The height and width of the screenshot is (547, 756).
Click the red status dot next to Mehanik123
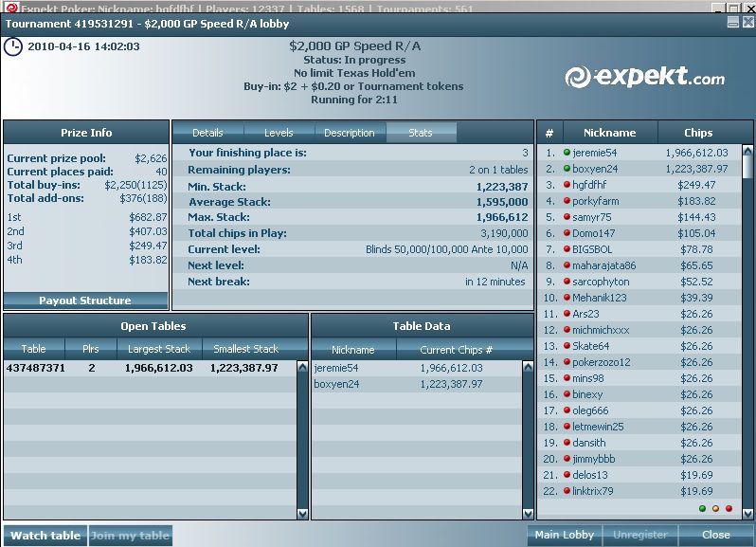click(567, 298)
